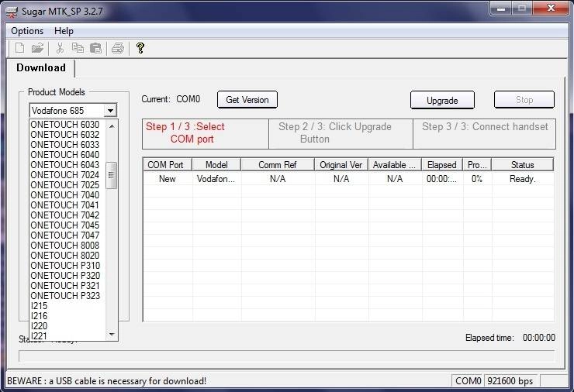Click the Pro... column header
The height and width of the screenshot is (392, 574).
(x=477, y=165)
